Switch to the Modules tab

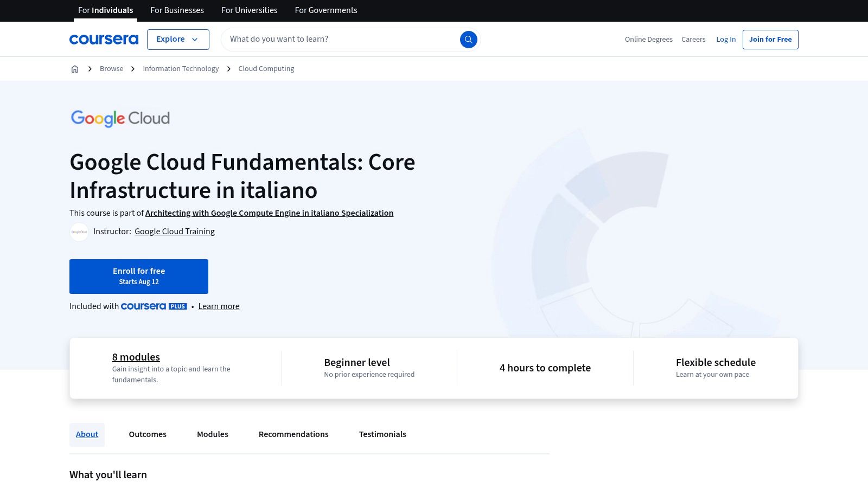coord(213,434)
